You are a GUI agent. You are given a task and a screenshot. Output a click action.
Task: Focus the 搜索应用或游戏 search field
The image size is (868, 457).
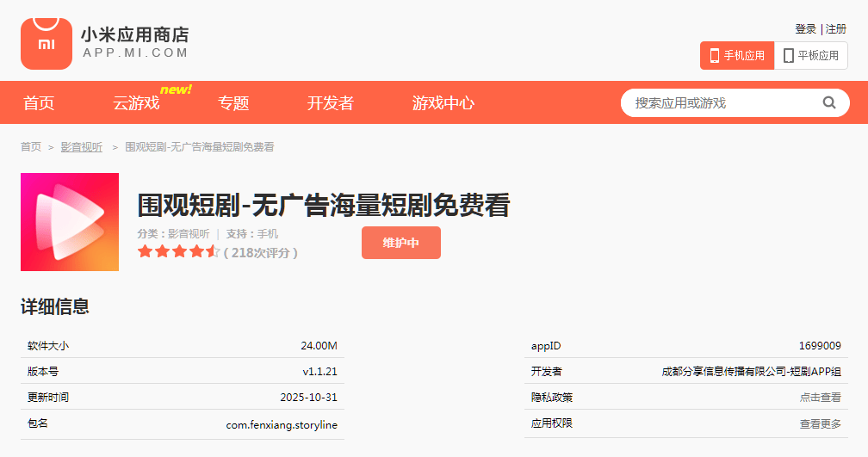[719, 102]
